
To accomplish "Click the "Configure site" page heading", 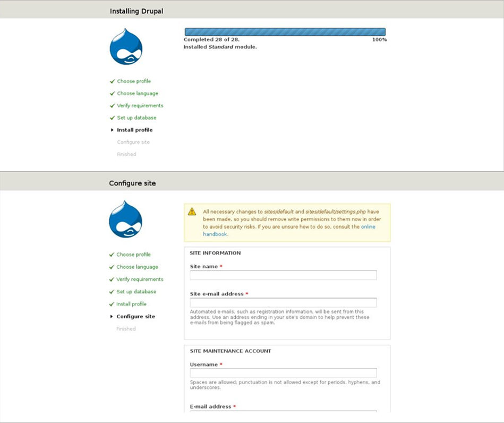I will point(132,183).
